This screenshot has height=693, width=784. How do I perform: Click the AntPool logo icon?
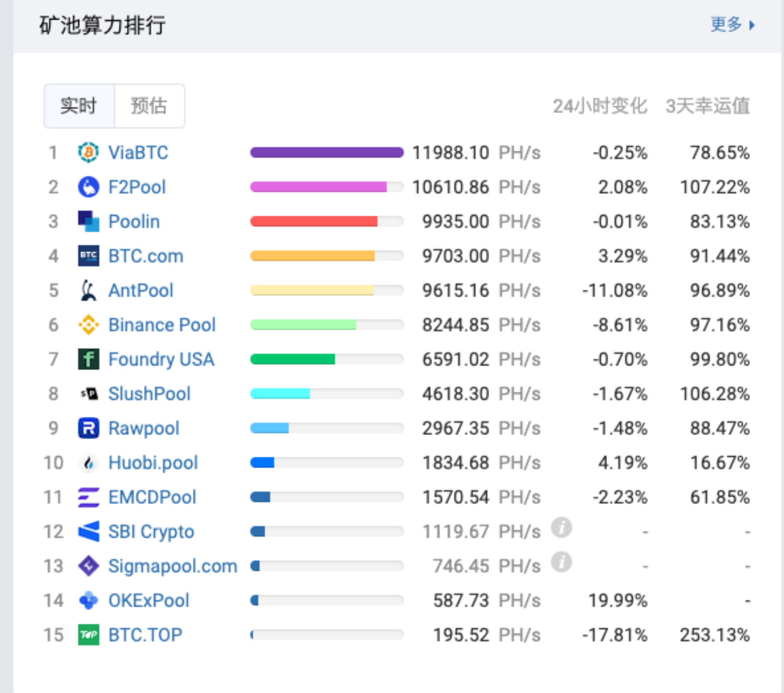89,290
